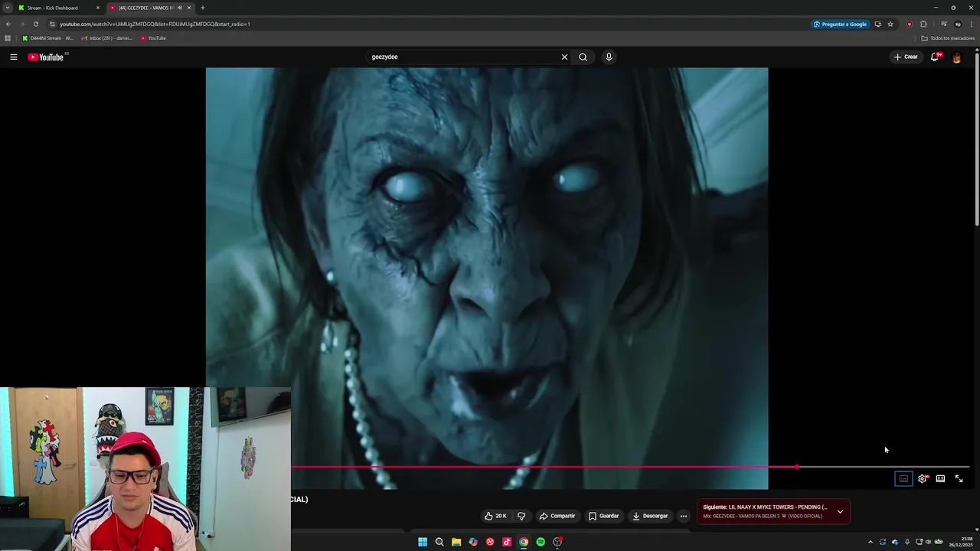
Task: Expand the Siguiente mix playlist panel
Action: click(x=840, y=511)
